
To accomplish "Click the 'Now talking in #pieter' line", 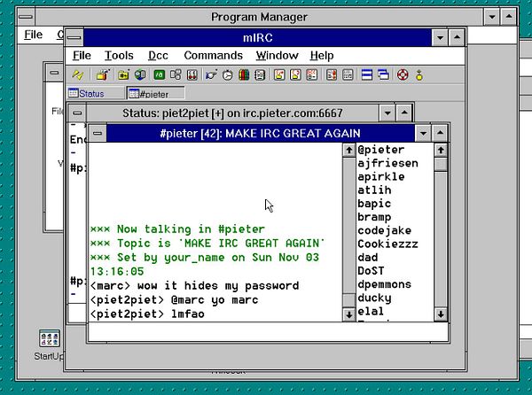I will 177,229.
